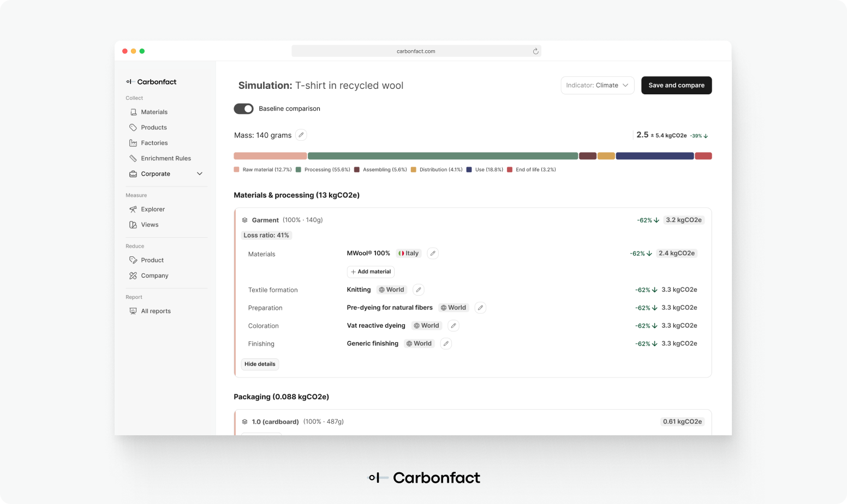Collapse the garment section via Hide details
Image resolution: width=847 pixels, height=504 pixels.
260,364
